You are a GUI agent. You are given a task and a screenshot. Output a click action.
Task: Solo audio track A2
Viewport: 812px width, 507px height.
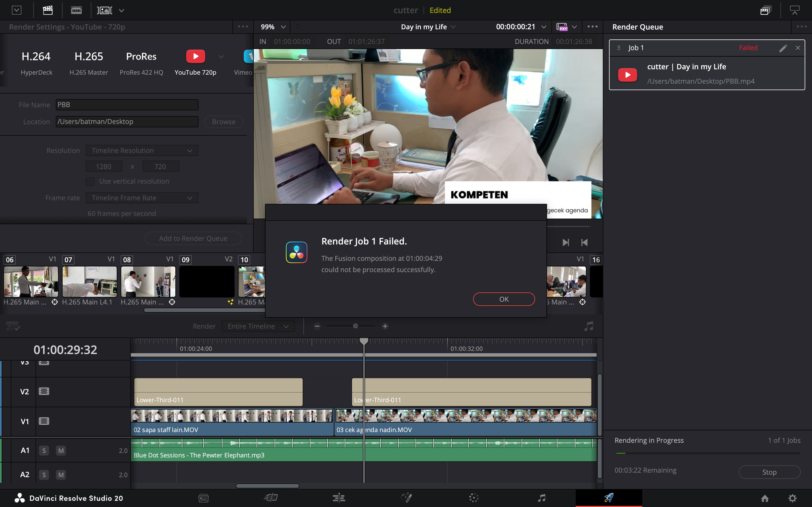pos(44,475)
